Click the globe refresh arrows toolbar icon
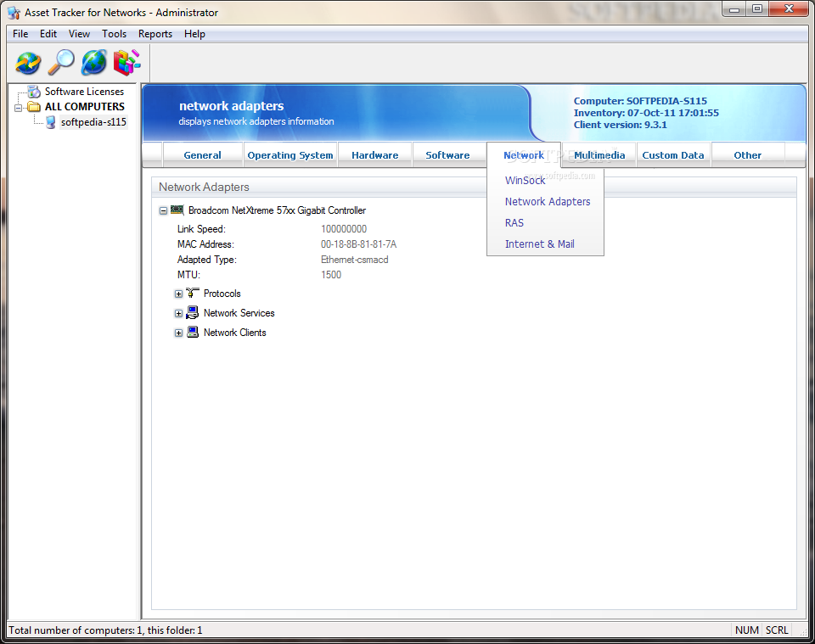The image size is (815, 644). (28, 63)
